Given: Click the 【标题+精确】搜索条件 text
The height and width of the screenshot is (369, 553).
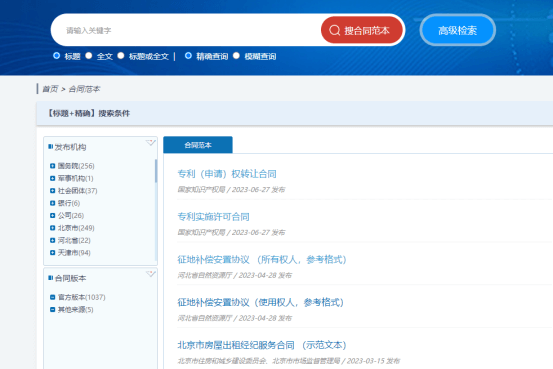Looking at the screenshot, I should [x=88, y=113].
